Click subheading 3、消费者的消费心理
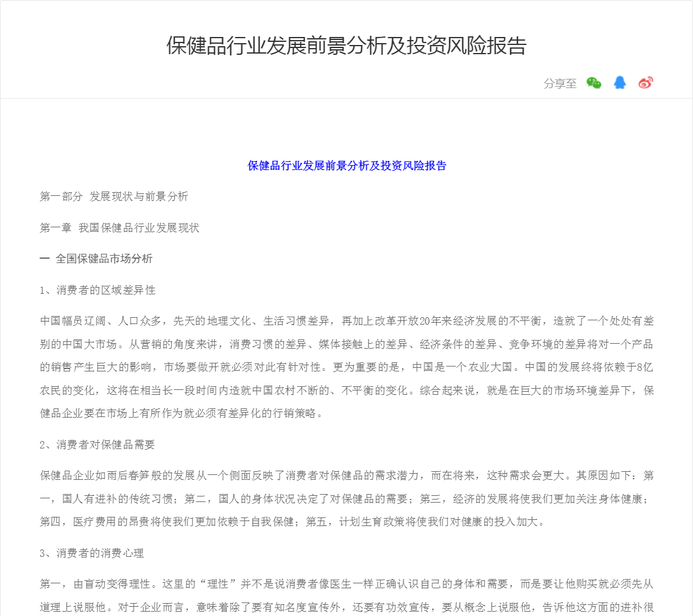The width and height of the screenshot is (693, 616). (92, 553)
